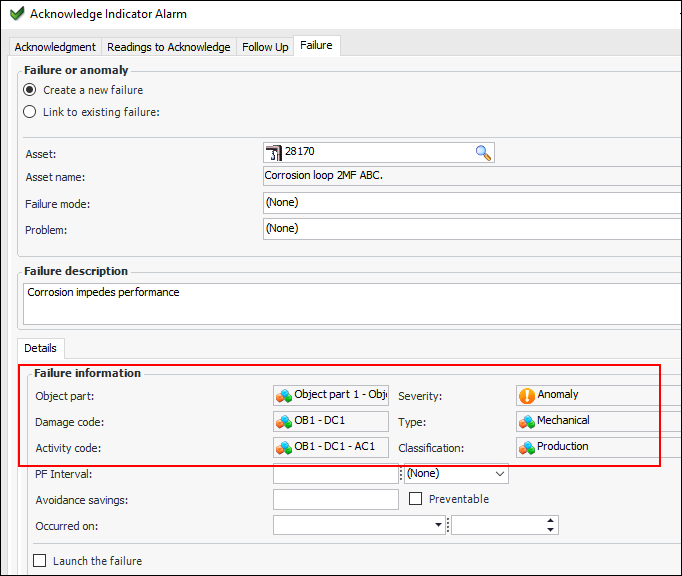
Task: Click the asset icon beside 28170
Action: coord(273,153)
